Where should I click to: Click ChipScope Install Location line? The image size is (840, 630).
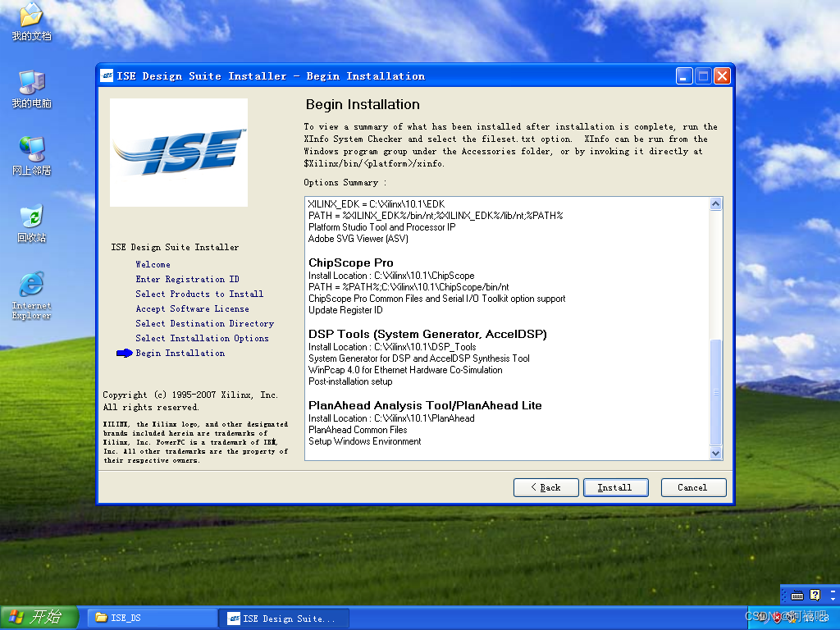(x=391, y=276)
